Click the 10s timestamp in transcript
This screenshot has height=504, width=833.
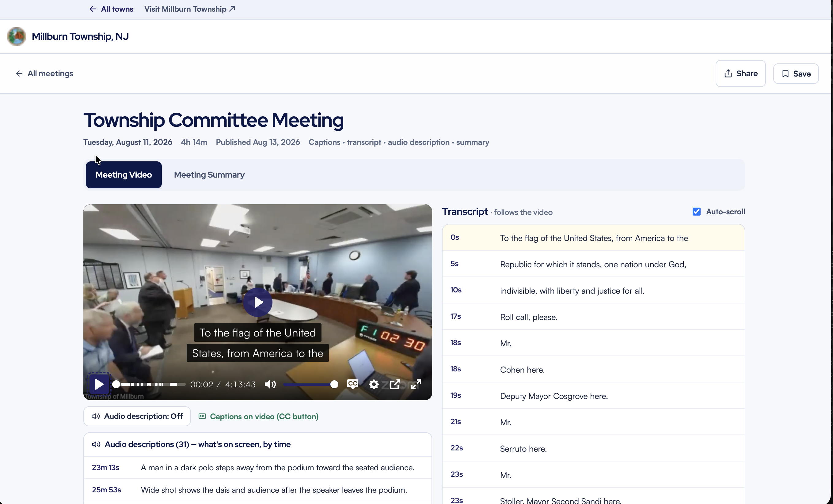tap(456, 290)
